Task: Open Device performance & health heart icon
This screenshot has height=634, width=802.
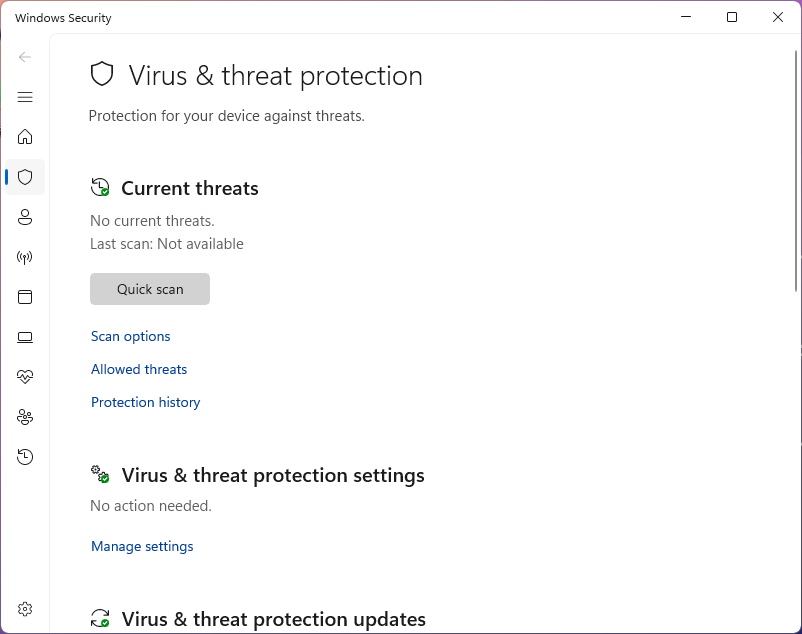Action: click(25, 377)
